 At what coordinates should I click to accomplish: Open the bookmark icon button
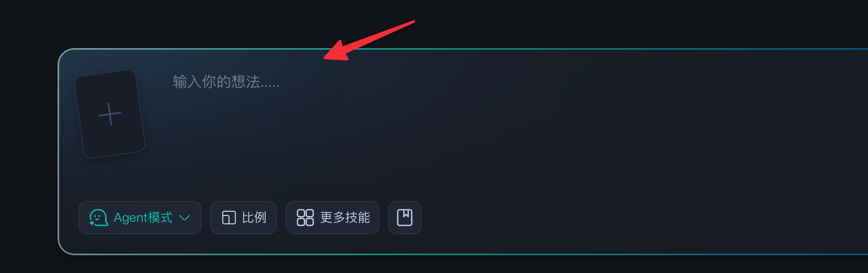pyautogui.click(x=405, y=218)
